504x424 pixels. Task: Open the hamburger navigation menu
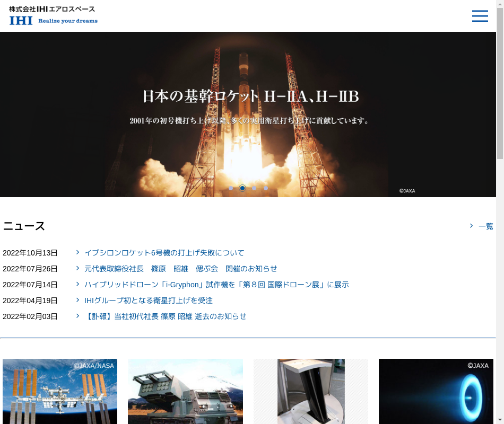pyautogui.click(x=480, y=16)
